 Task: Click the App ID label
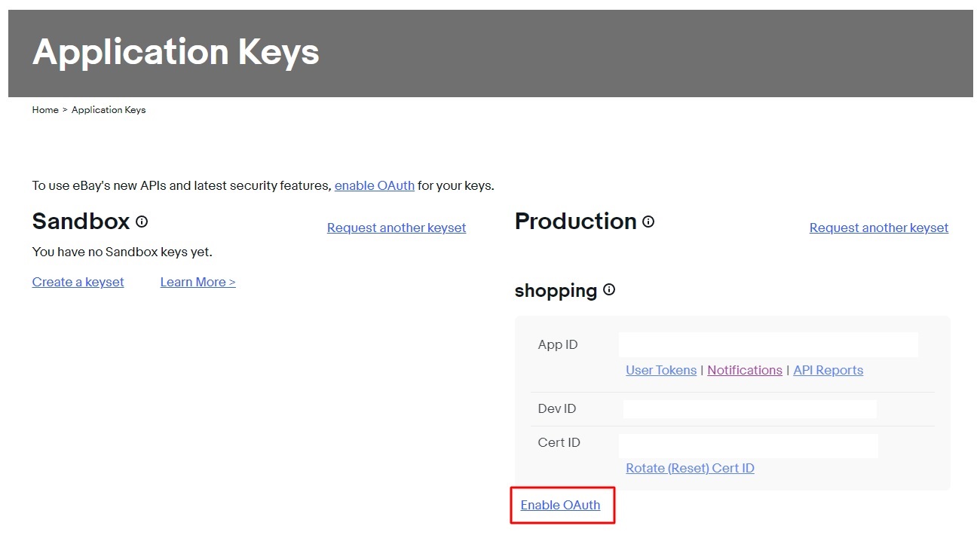click(558, 344)
